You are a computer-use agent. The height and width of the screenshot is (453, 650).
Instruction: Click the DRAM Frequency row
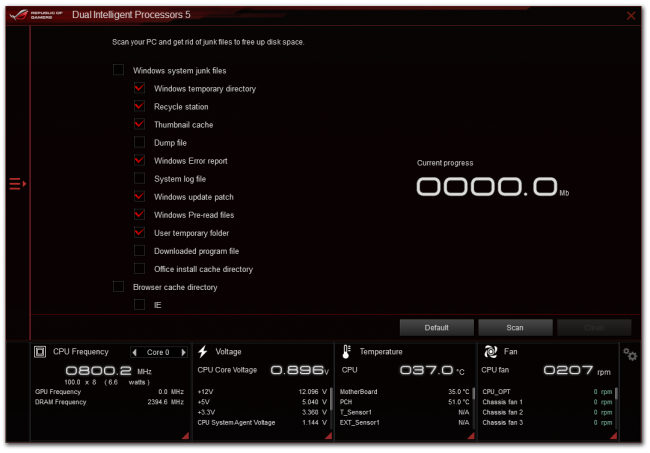109,402
